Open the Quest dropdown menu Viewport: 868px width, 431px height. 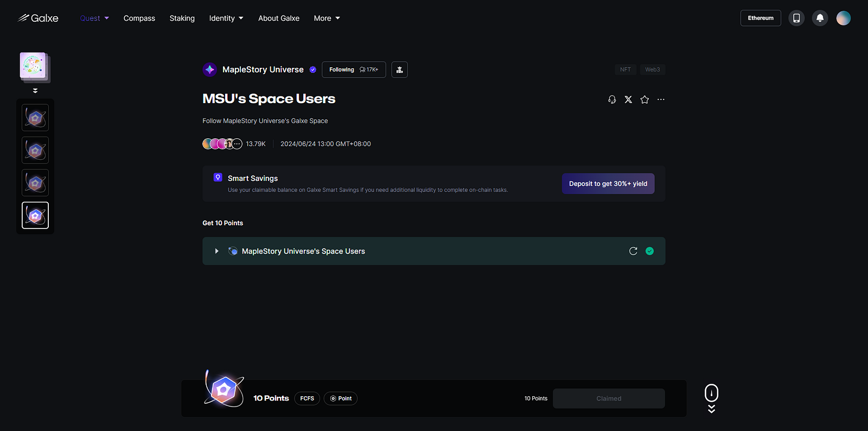94,18
